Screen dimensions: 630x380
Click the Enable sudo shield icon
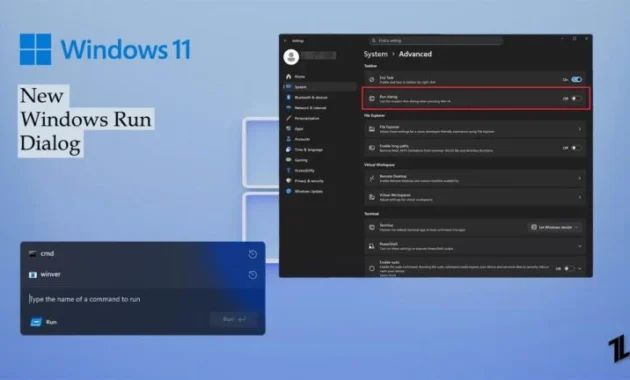tap(372, 268)
